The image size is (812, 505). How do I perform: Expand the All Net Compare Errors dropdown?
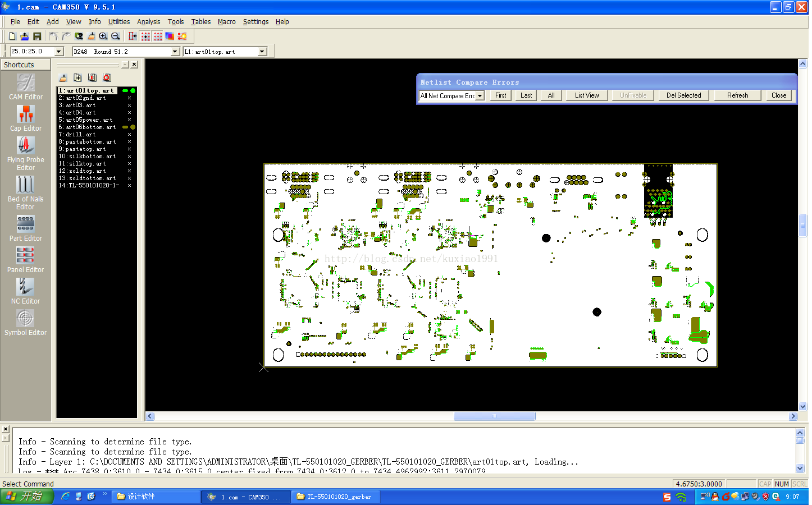point(480,96)
